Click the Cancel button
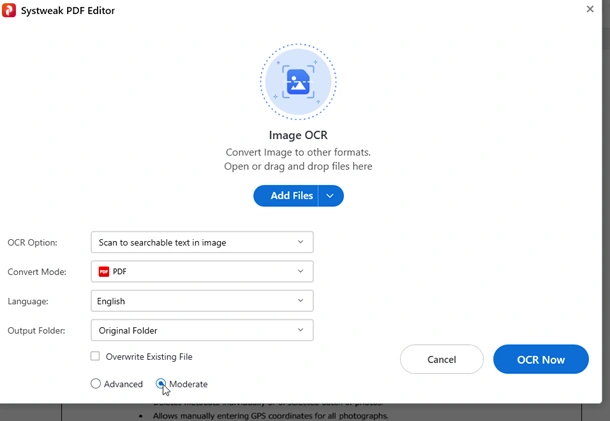The width and height of the screenshot is (610, 421). tap(442, 359)
